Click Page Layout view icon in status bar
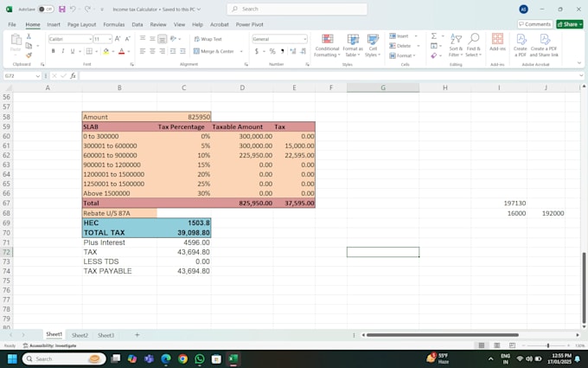This screenshot has width=588, height=368. (497, 345)
